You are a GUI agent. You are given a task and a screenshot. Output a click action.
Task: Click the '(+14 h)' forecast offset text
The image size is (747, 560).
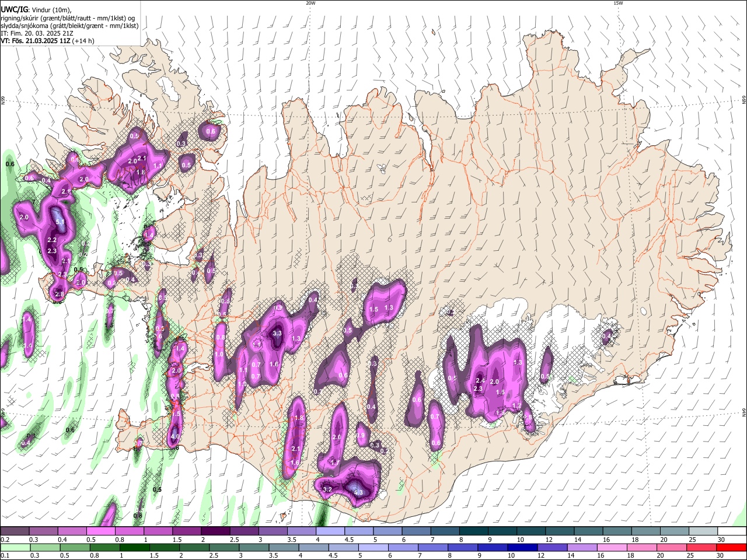click(x=84, y=41)
